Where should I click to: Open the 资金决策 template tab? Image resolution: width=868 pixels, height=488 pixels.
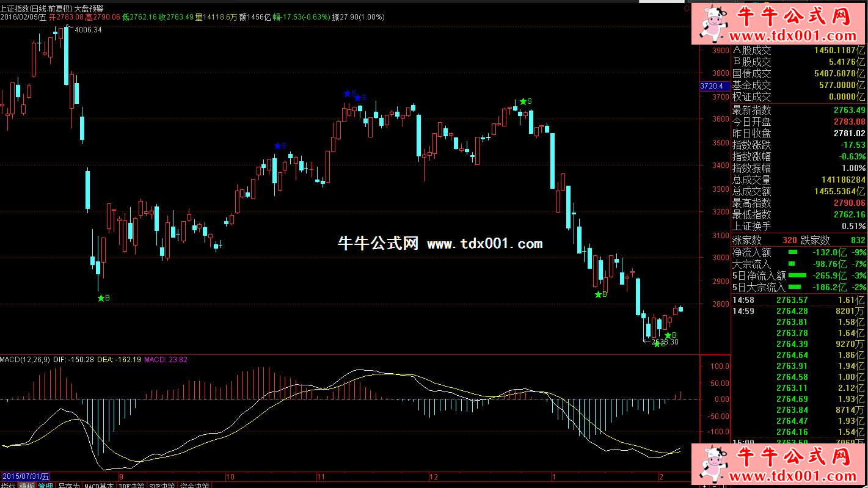(x=194, y=486)
